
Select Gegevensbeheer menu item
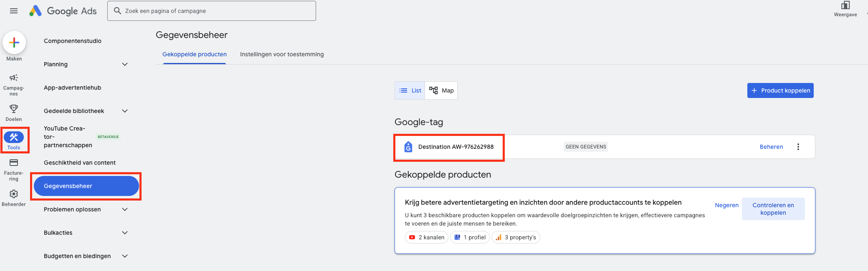86,186
